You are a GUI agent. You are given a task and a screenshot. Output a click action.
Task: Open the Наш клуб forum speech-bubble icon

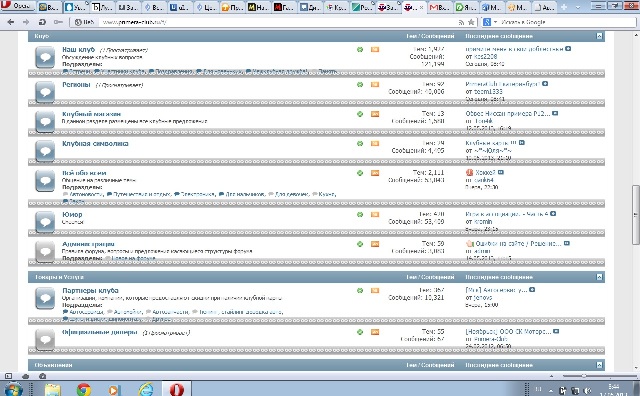45,57
